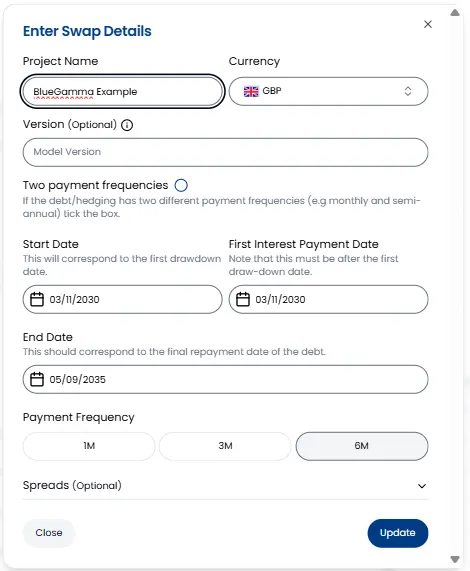Close the dialog with the X icon
This screenshot has height=571, width=470.
click(x=428, y=24)
